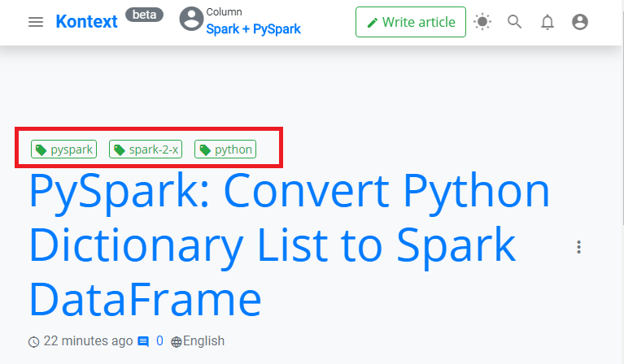
Task: Click the comments speech bubble icon
Action: 143,341
